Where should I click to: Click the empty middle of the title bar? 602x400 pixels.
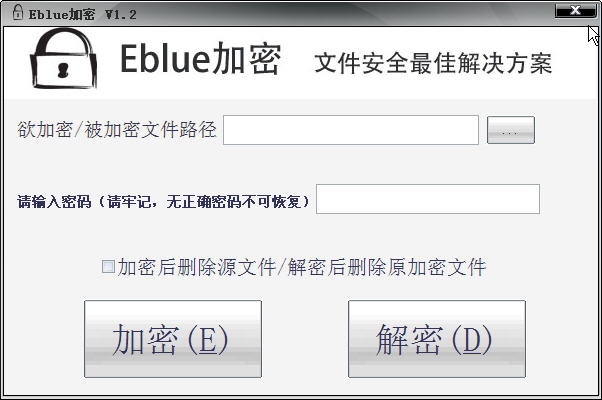coord(346,14)
